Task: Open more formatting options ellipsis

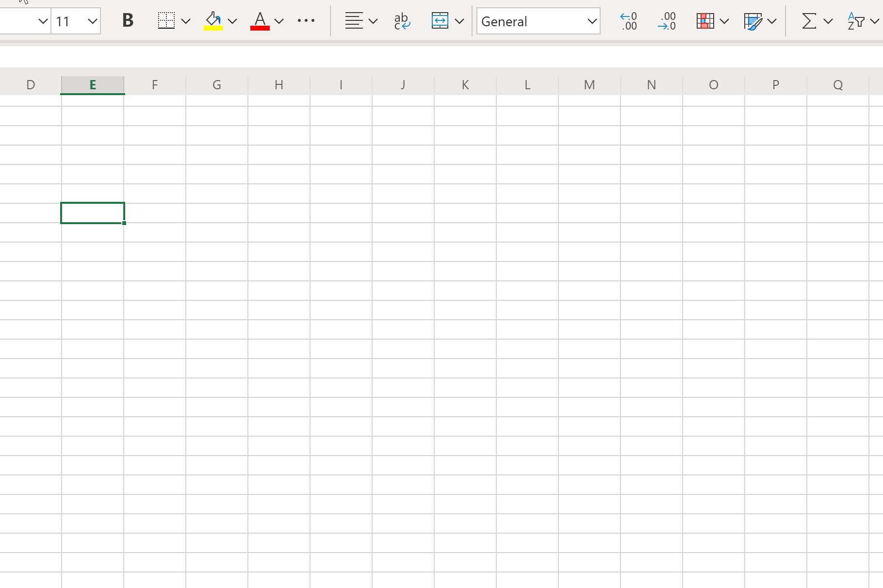Action: tap(306, 21)
